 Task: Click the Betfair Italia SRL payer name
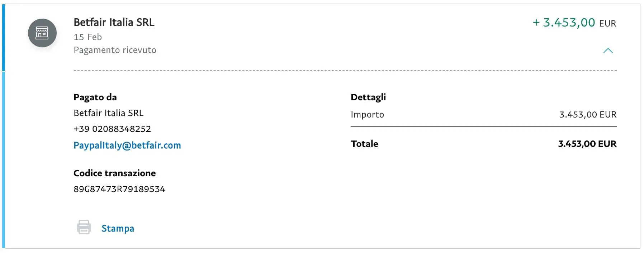coord(108,113)
